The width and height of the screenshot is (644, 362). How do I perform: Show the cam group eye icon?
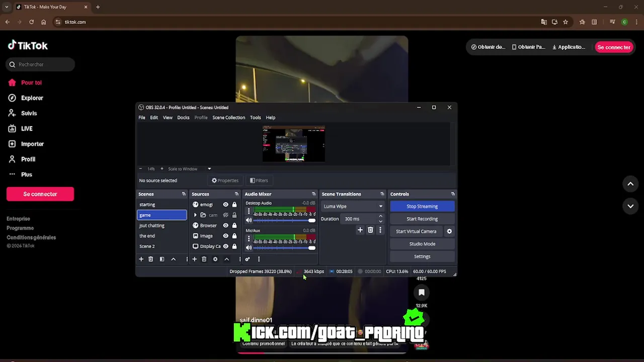[x=225, y=215]
